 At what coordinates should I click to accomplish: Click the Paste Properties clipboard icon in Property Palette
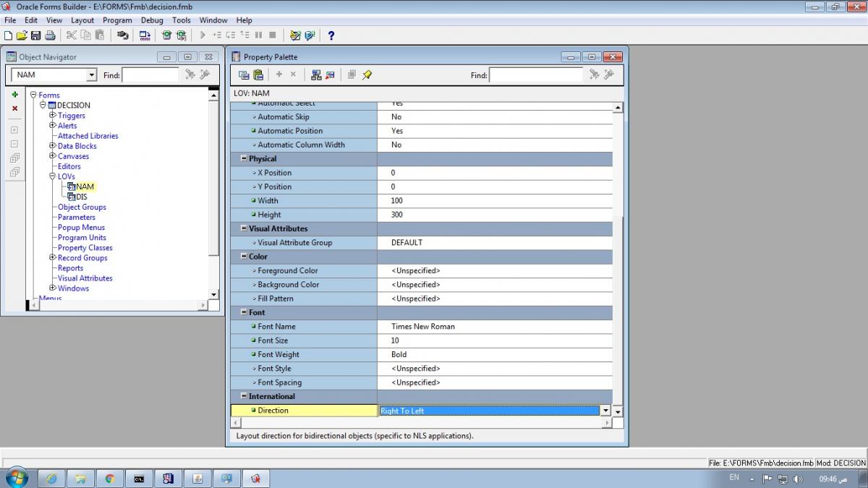coord(258,75)
